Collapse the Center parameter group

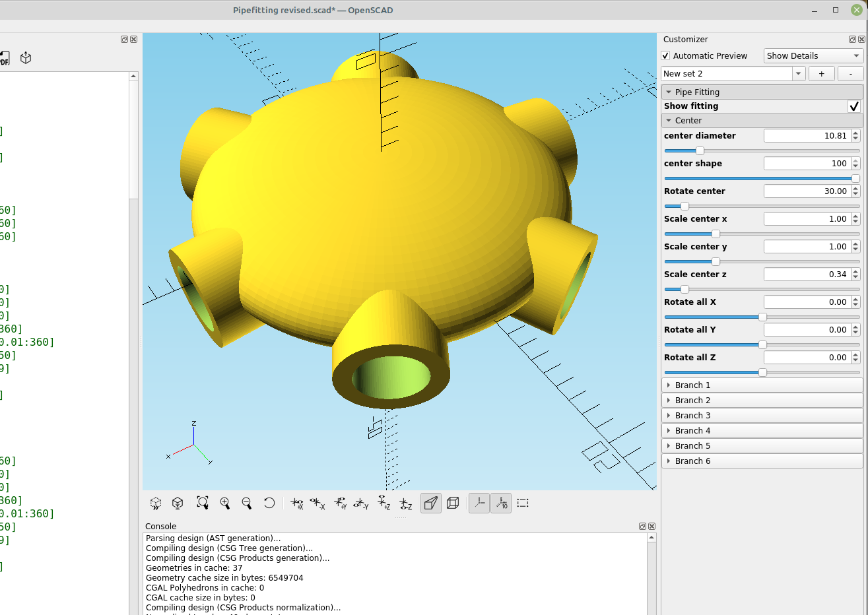[671, 120]
